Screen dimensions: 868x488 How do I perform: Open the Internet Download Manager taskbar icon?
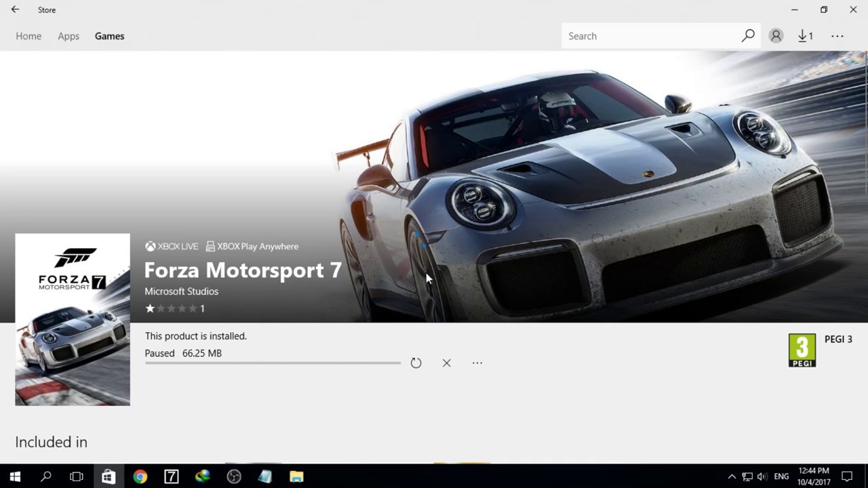(203, 476)
